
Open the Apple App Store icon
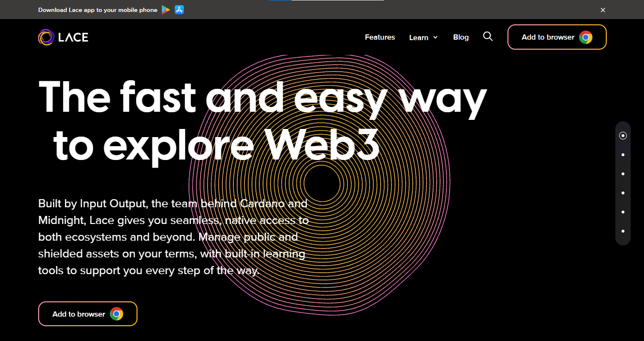179,10
